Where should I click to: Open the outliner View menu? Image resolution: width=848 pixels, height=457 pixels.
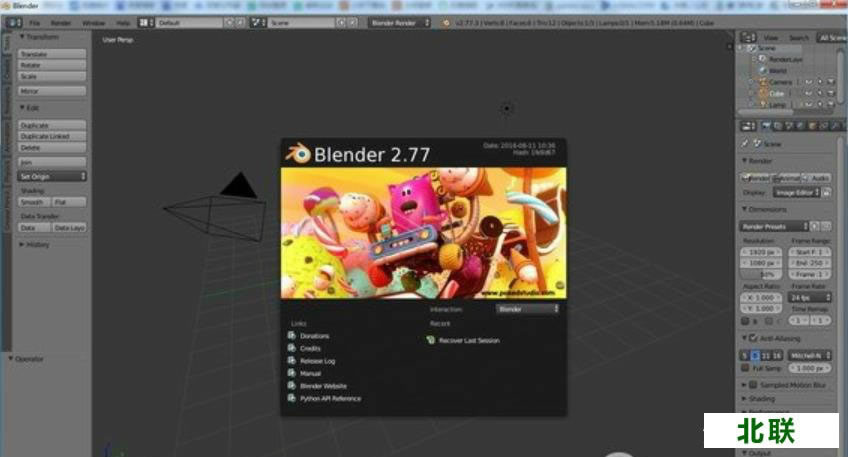tap(771, 37)
